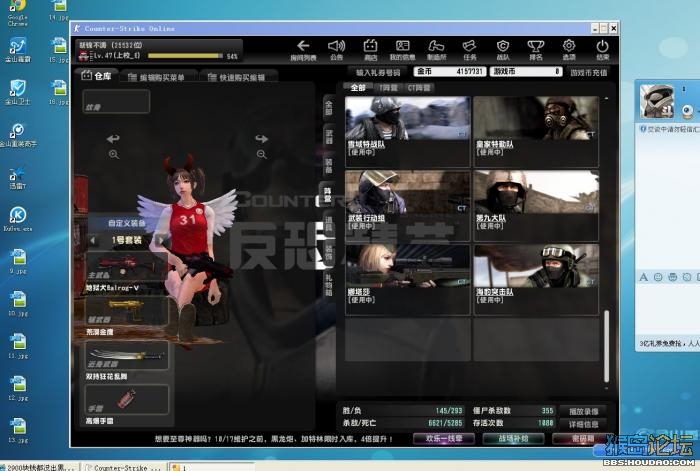Click the 战场补给 supply button
The height and width of the screenshot is (471, 700).
point(513,438)
